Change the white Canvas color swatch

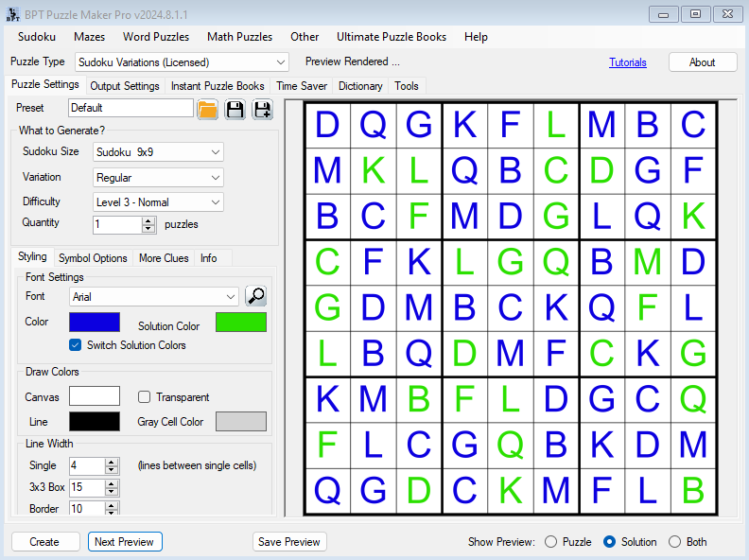[95, 396]
